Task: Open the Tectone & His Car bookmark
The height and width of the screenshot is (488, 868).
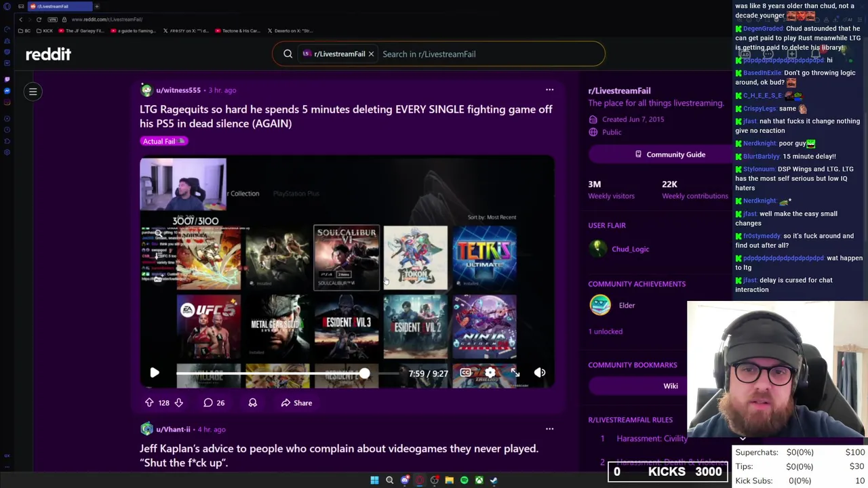Action: [238, 30]
